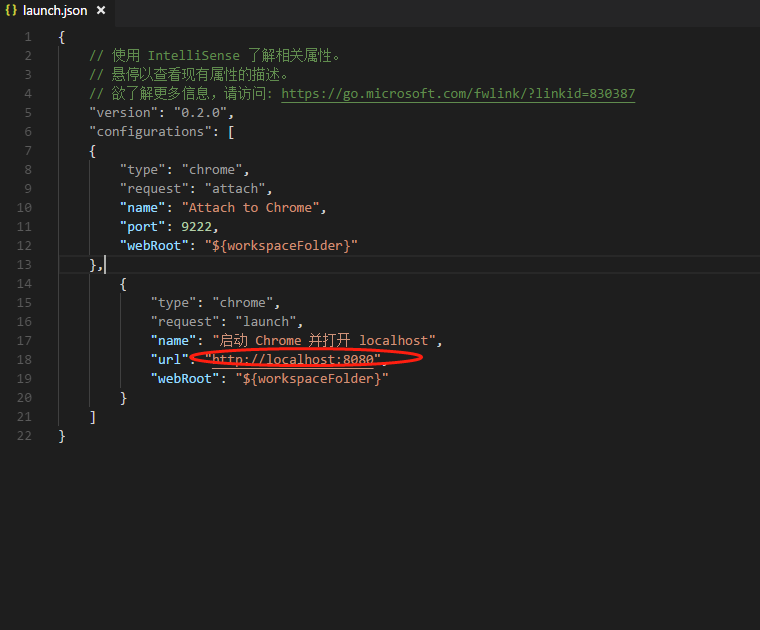This screenshot has width=760, height=630.
Task: Click the IntelliSense comment on line 2
Action: tap(214, 56)
